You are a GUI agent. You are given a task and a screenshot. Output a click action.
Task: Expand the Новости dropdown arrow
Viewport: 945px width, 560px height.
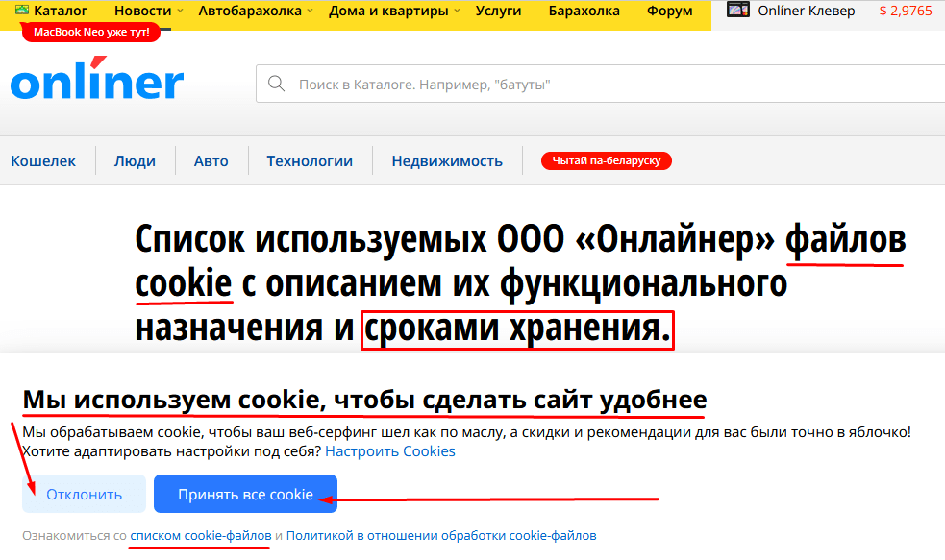click(180, 12)
